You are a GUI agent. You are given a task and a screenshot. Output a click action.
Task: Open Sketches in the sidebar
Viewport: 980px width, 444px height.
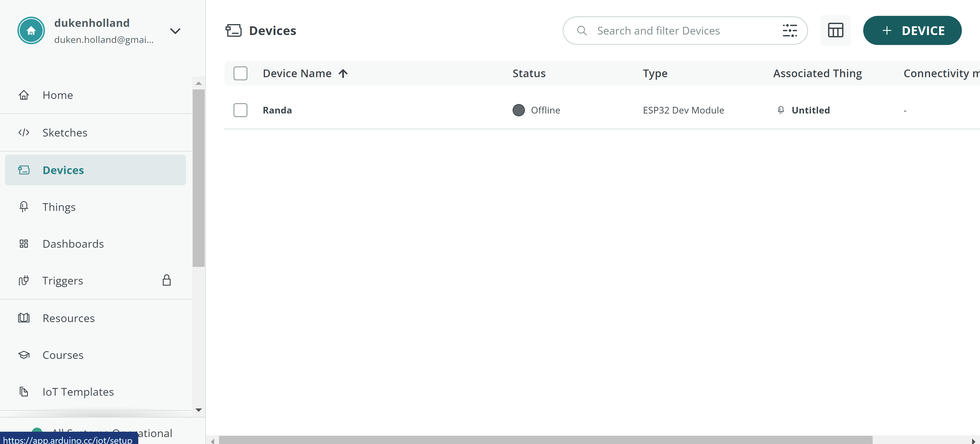coord(96,132)
